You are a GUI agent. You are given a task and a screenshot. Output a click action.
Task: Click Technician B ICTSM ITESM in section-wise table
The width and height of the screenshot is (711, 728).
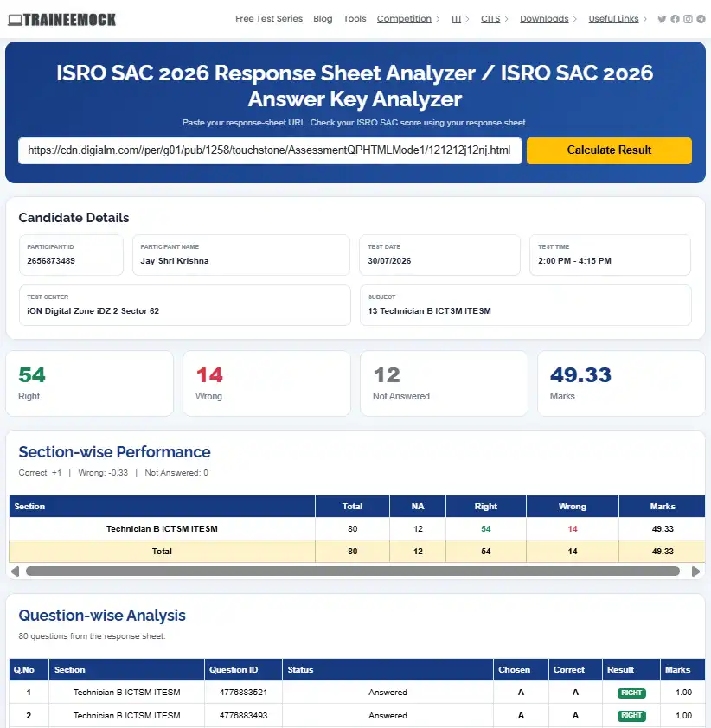tap(162, 529)
